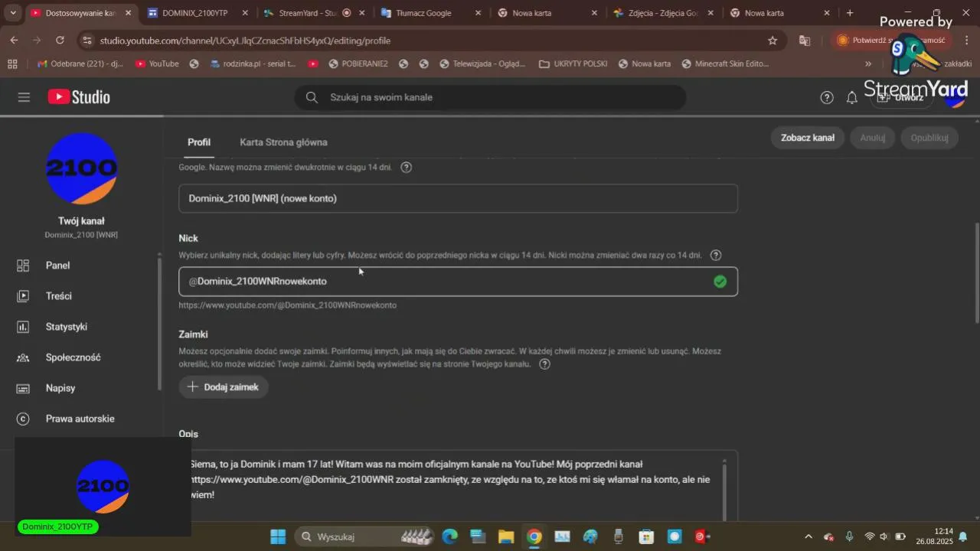This screenshot has width=980, height=551.
Task: Click the Statystyki analytics icon in sidebar
Action: point(23,327)
